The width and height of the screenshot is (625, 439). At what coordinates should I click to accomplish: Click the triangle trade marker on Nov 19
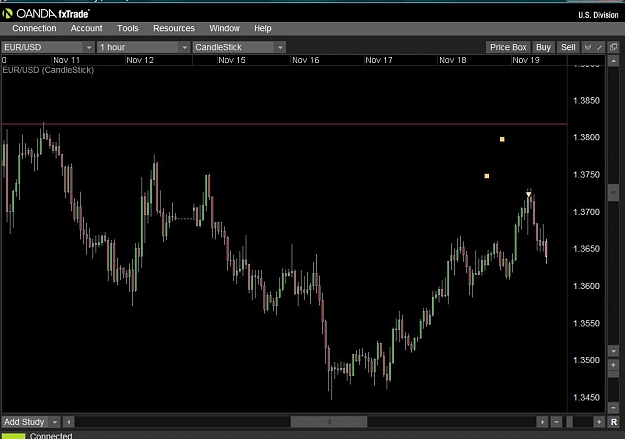(x=529, y=195)
